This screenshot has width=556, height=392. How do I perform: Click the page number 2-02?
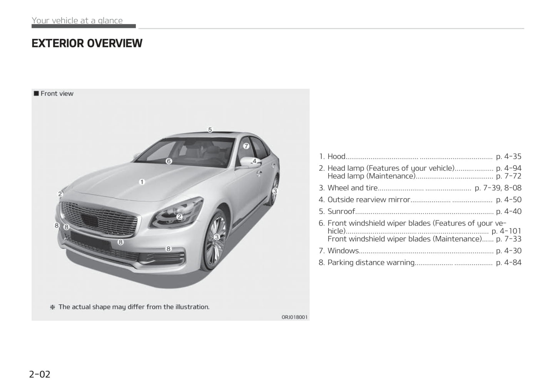pyautogui.click(x=40, y=374)
